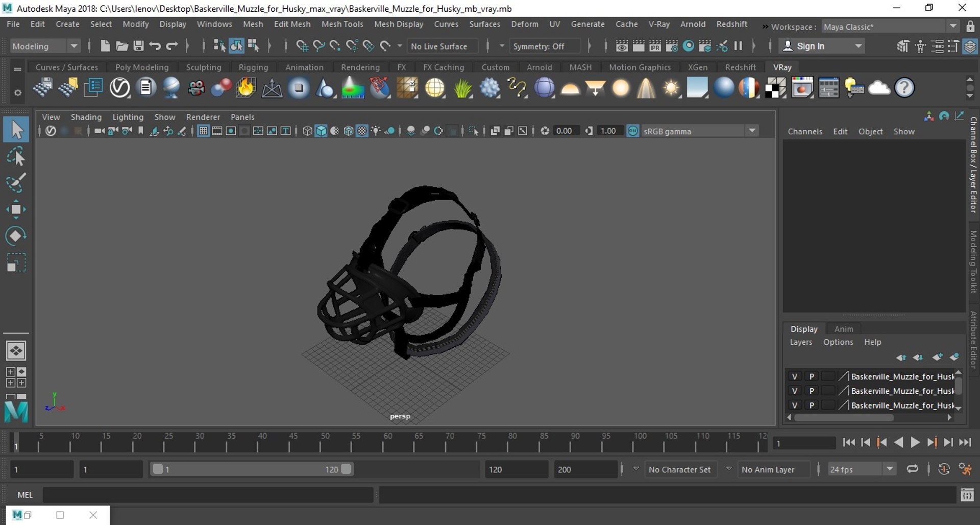
Task: Open the Mesh Tools menu
Action: 342,24
